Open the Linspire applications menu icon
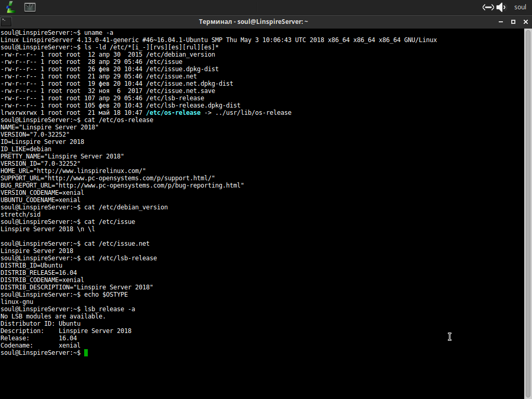Image resolution: width=532 pixels, height=399 pixels. (x=10, y=7)
